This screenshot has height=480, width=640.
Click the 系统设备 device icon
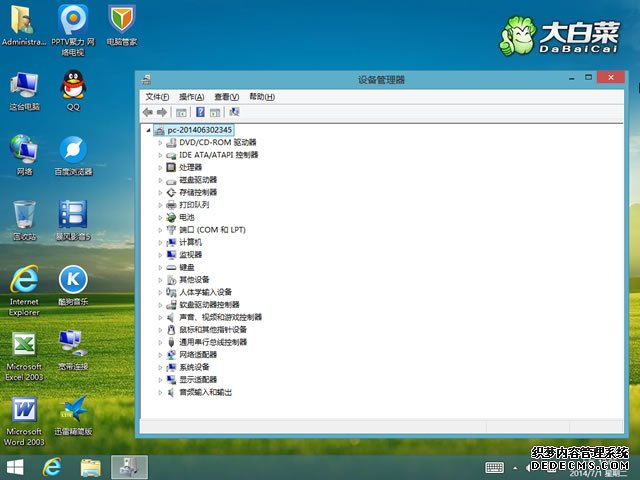click(x=171, y=367)
